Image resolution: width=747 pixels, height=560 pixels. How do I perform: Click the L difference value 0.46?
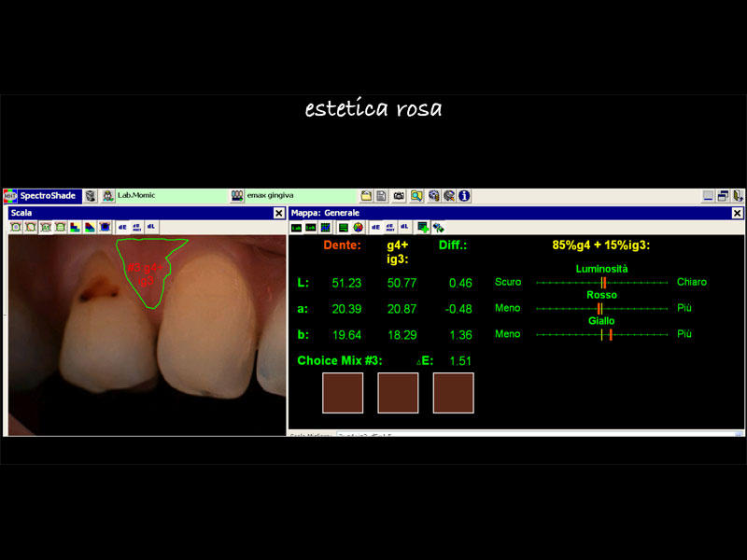point(460,284)
